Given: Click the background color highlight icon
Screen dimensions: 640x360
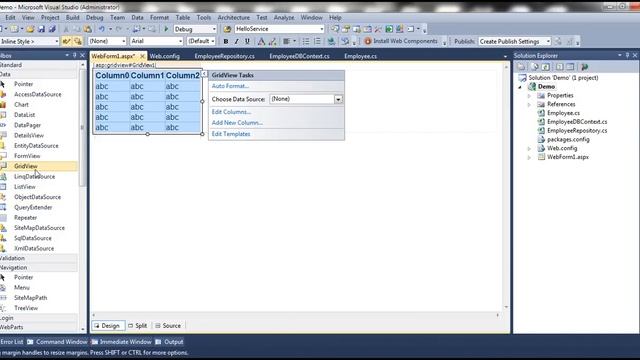Looking at the screenshot, I should [x=272, y=41].
